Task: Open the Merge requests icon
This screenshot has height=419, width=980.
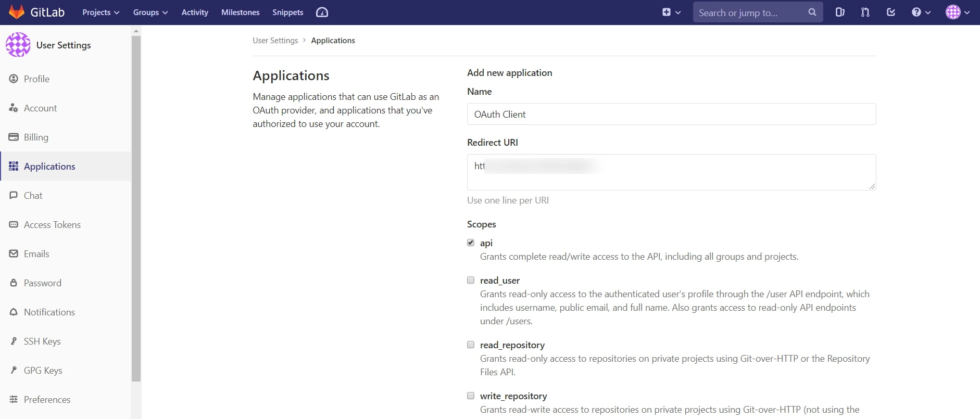Action: [865, 12]
